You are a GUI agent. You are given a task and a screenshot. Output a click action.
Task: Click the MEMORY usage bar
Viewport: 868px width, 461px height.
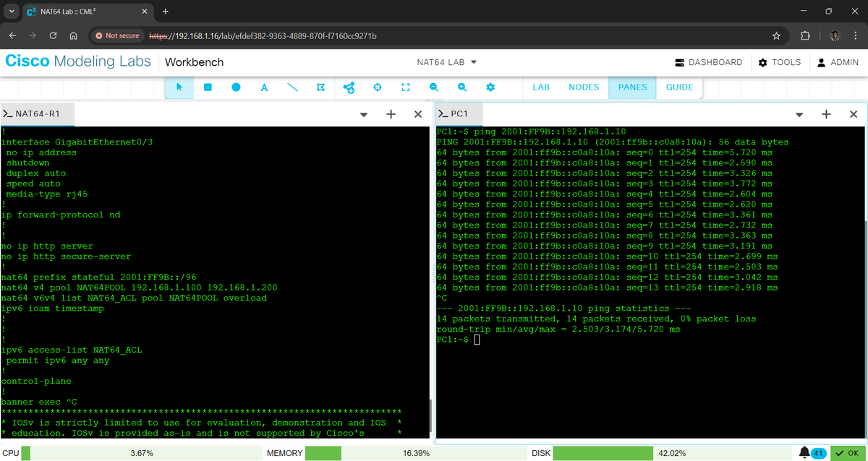click(417, 453)
